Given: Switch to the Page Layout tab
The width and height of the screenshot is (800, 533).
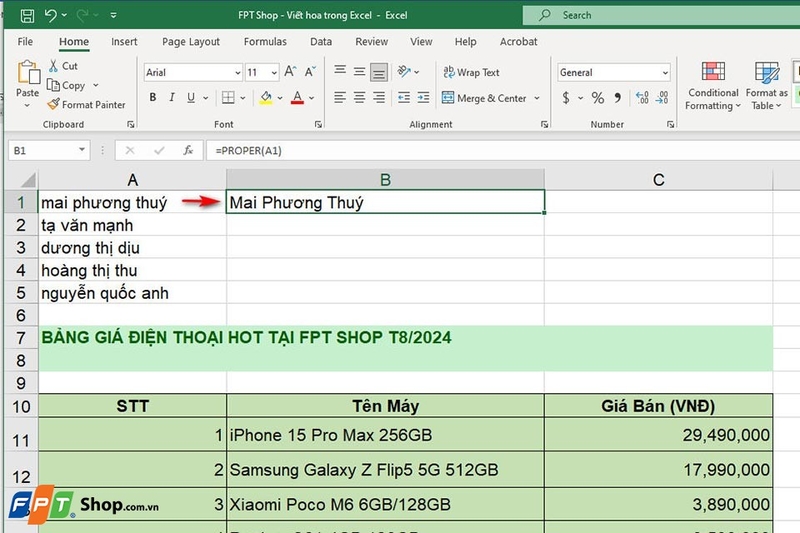Looking at the screenshot, I should click(x=191, y=42).
